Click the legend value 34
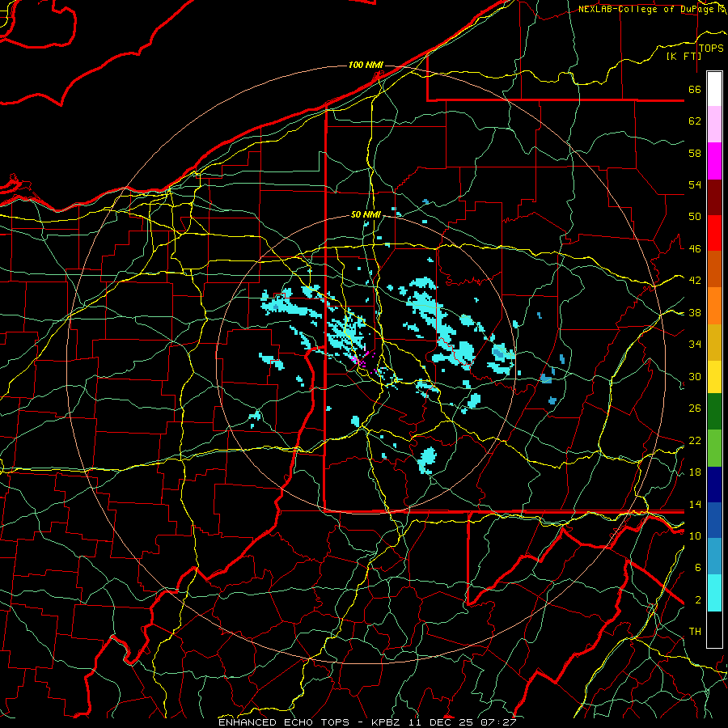This screenshot has width=728, height=728. tap(695, 344)
